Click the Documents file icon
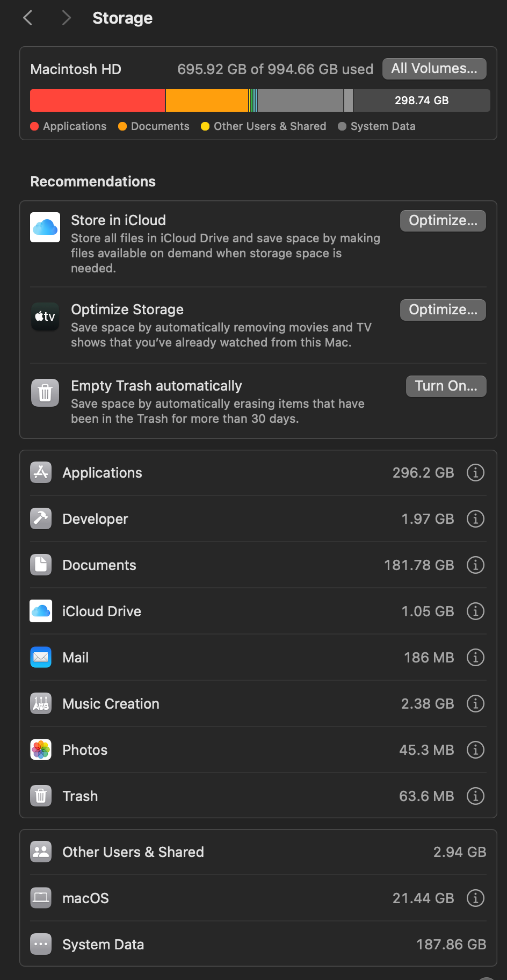This screenshot has width=507, height=980. coord(41,565)
